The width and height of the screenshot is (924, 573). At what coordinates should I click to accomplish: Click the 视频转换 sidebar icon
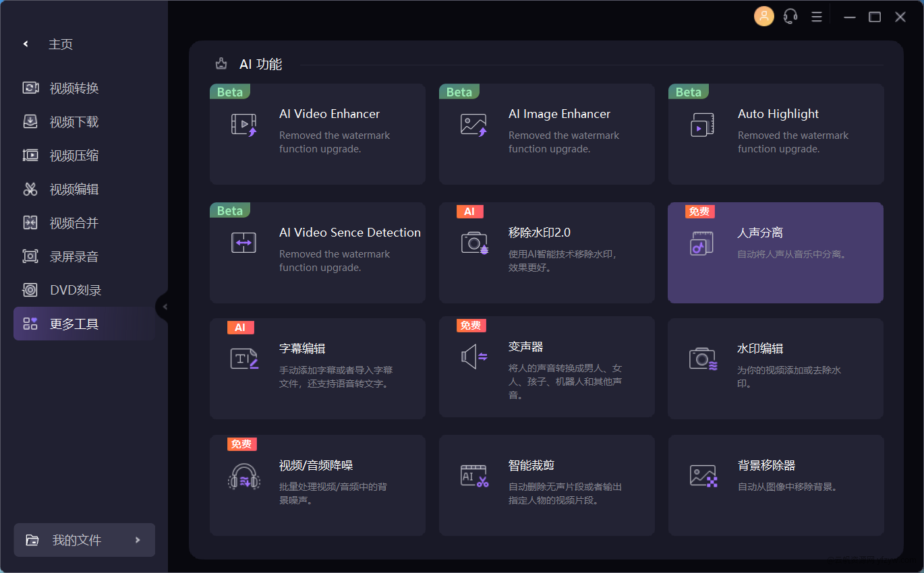point(30,88)
